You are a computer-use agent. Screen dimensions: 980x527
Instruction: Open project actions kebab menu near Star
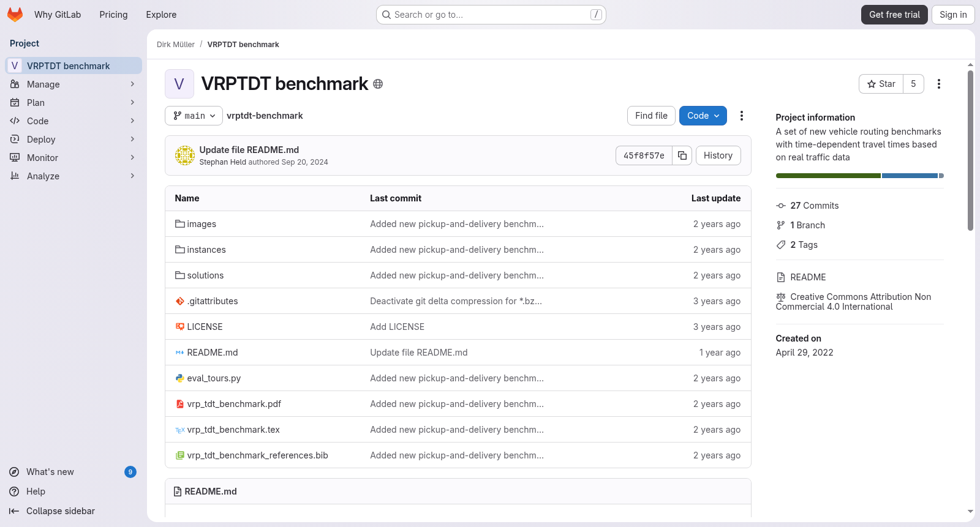[x=939, y=84]
